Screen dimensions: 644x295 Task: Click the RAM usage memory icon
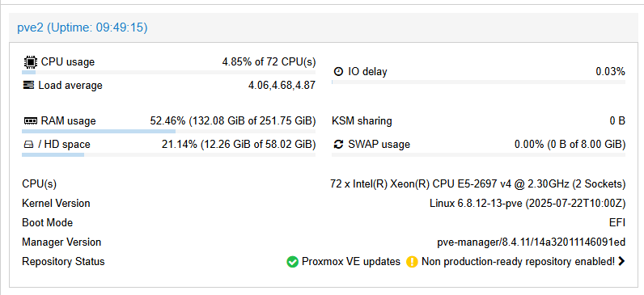[31, 121]
